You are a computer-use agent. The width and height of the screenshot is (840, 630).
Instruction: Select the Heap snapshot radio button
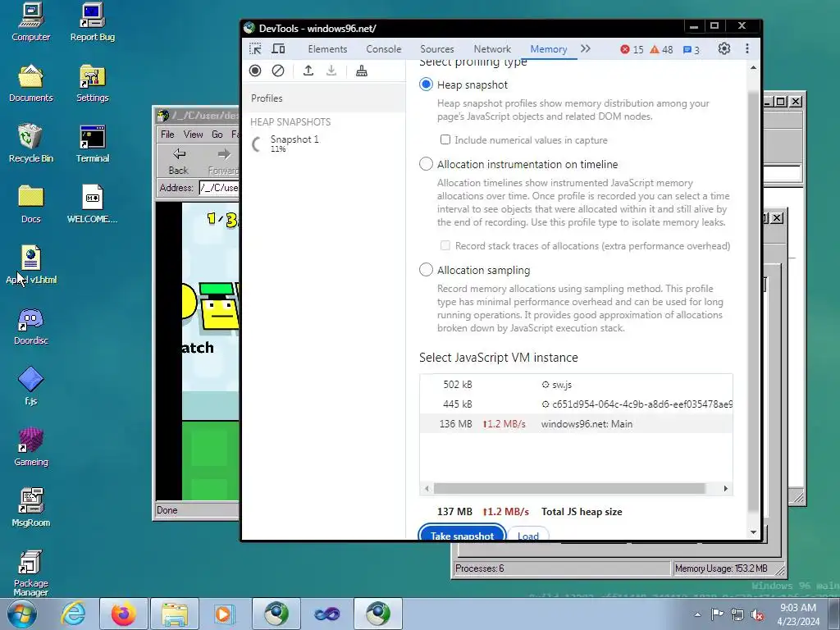coord(426,84)
